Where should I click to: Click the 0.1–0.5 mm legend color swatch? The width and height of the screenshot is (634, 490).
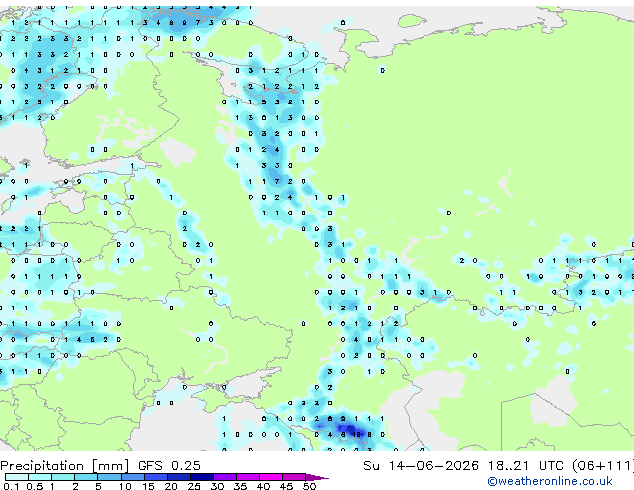point(17,477)
